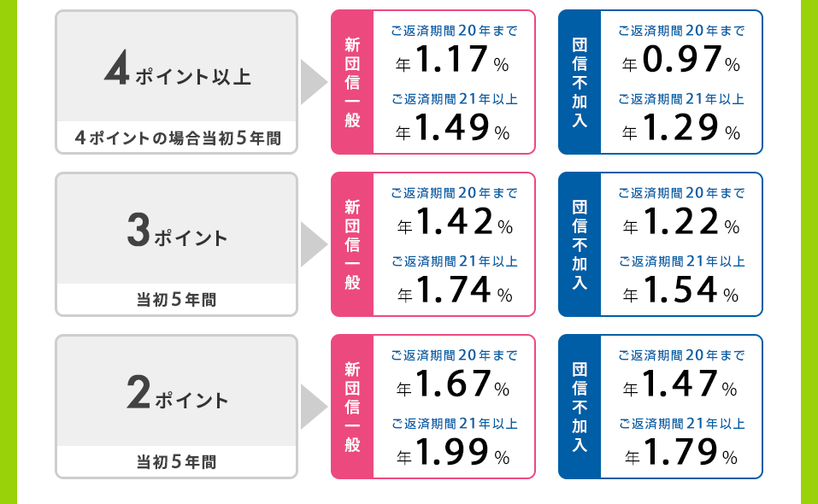
Task: Click the 2ポイント heading box
Action: tap(177, 395)
